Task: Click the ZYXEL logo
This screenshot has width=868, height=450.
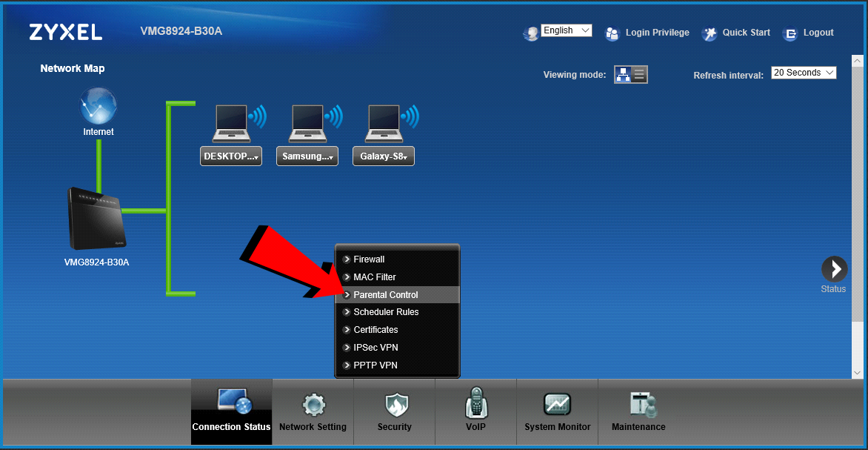Action: tap(66, 32)
